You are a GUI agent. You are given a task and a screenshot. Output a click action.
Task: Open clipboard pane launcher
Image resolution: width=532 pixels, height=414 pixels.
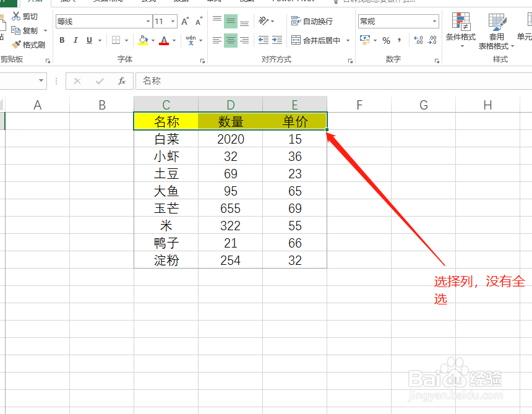click(x=48, y=61)
